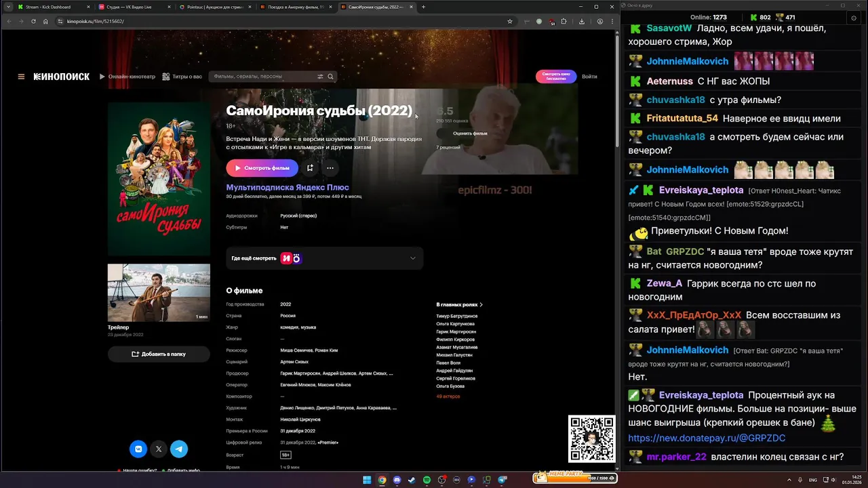Open the tab search dropdown arrow
This screenshot has width=868, height=488.
pos(7,7)
